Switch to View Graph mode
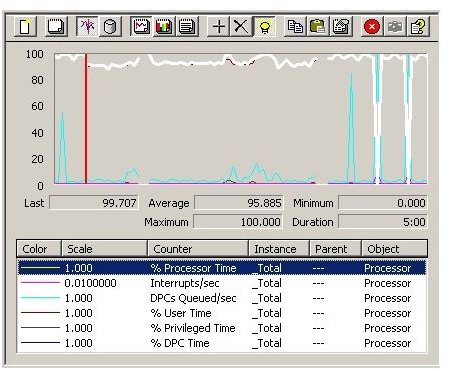 141,26
